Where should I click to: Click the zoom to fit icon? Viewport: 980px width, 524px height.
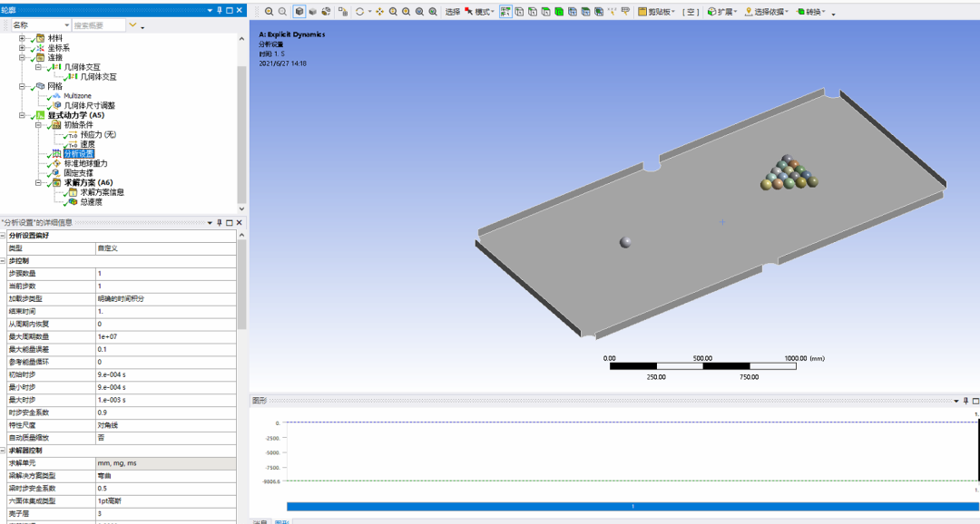(419, 10)
